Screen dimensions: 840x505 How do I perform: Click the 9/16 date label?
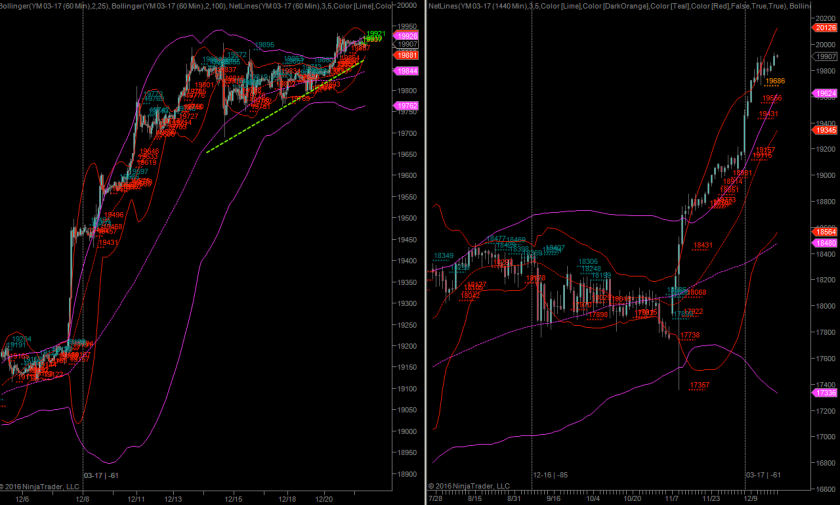553,499
